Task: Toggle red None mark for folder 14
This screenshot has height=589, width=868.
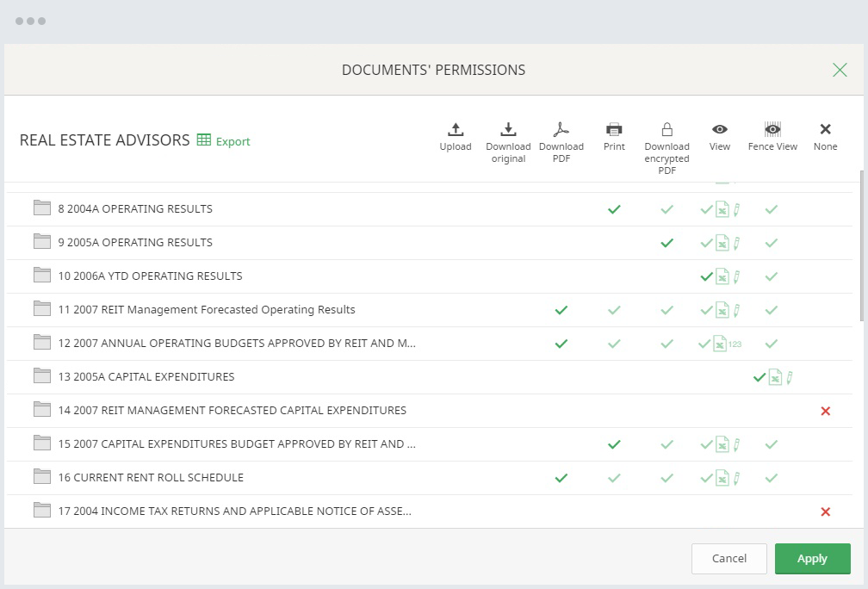Action: (825, 412)
